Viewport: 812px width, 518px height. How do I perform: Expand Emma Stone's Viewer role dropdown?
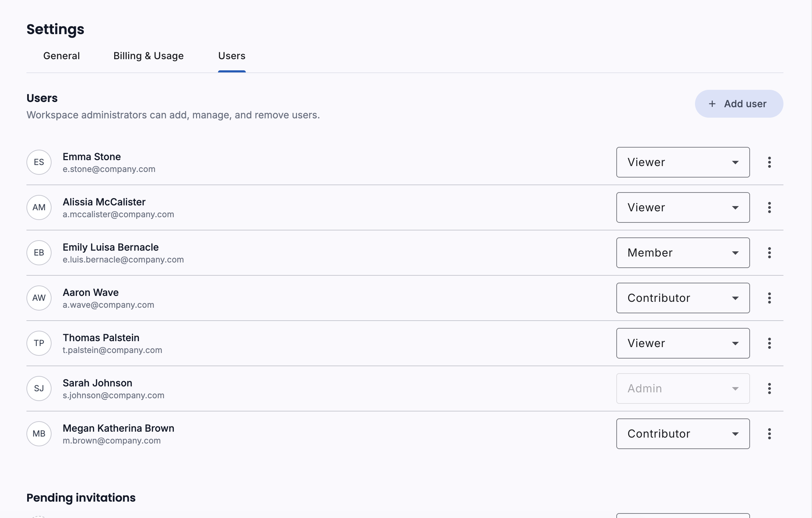[x=682, y=162]
